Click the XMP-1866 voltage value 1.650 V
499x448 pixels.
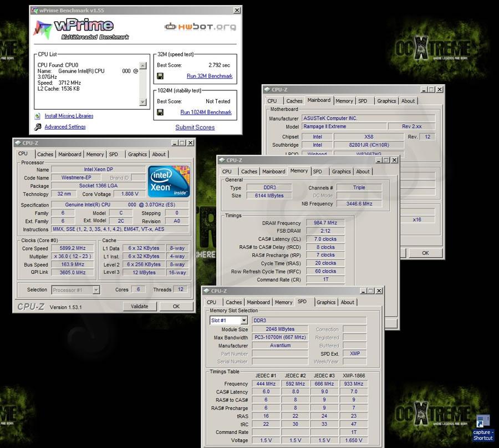[x=354, y=440]
